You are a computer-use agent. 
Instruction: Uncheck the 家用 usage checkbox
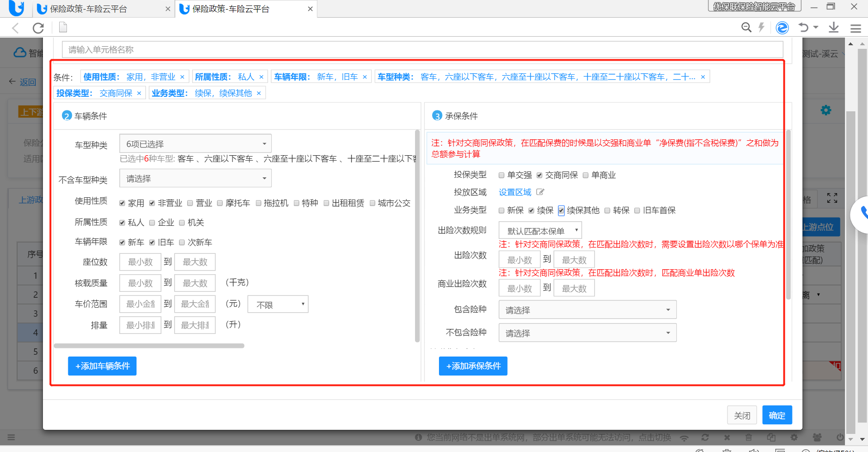click(x=122, y=203)
